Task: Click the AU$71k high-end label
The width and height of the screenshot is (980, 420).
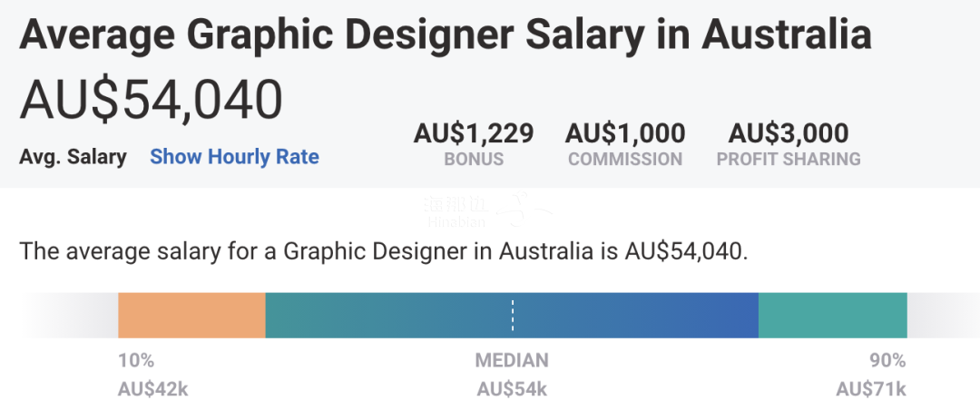Action: click(x=871, y=389)
